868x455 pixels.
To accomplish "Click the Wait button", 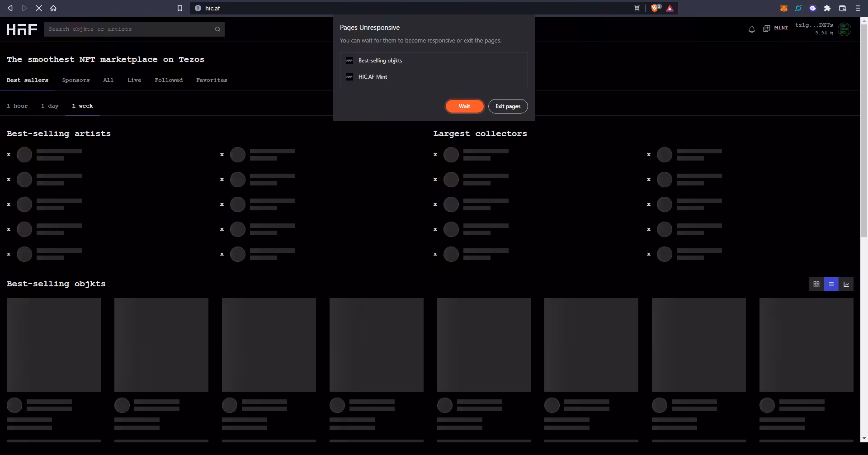I will point(464,106).
